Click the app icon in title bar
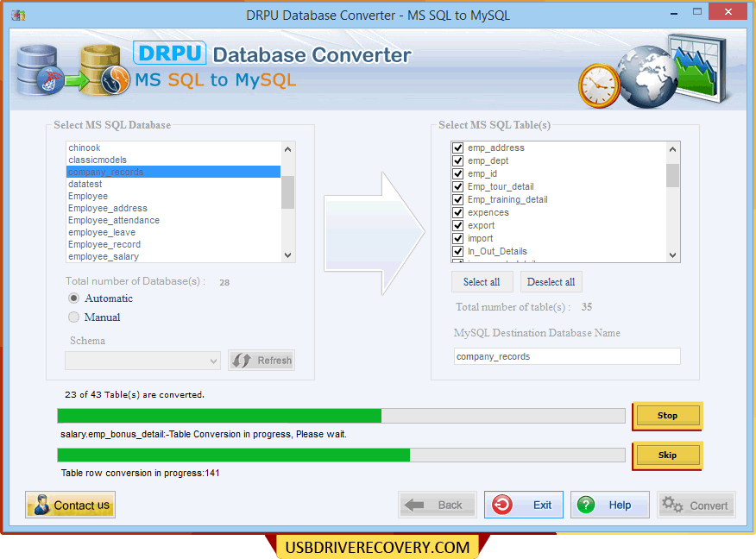The height and width of the screenshot is (559, 756). point(18,16)
